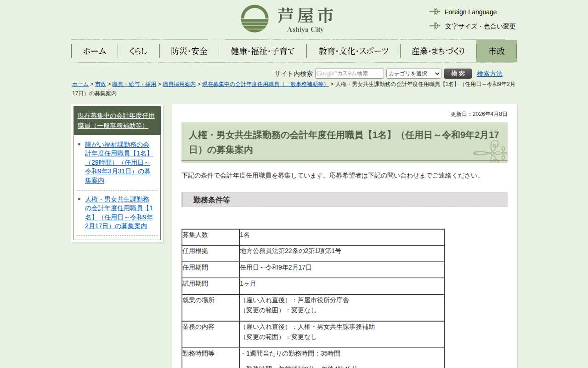Focus the Google custom search field
Image resolution: width=588 pixels, height=368 pixels.
(349, 74)
